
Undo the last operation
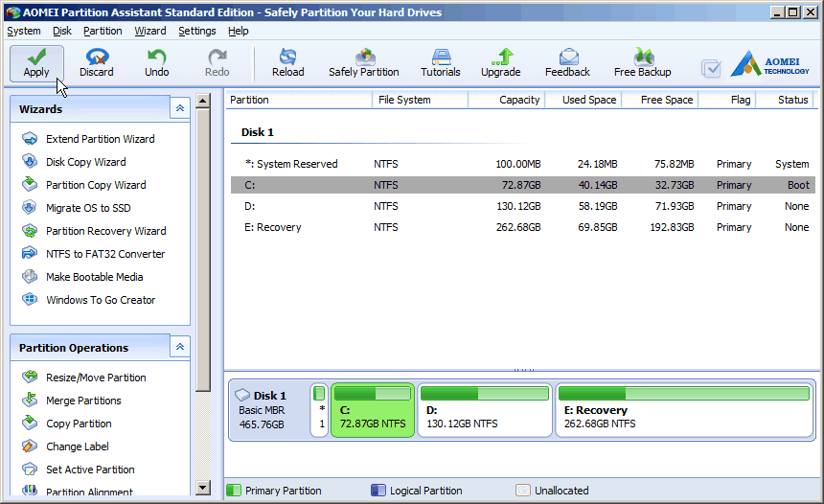[x=156, y=63]
